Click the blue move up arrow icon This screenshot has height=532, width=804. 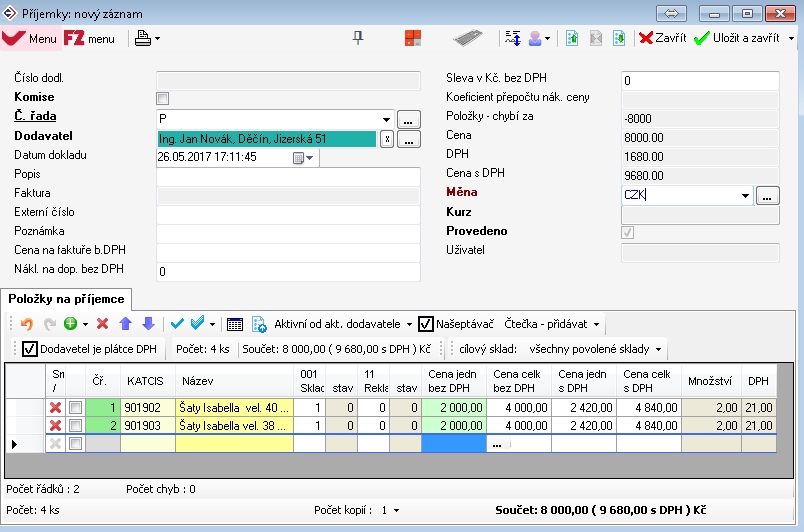(x=126, y=323)
